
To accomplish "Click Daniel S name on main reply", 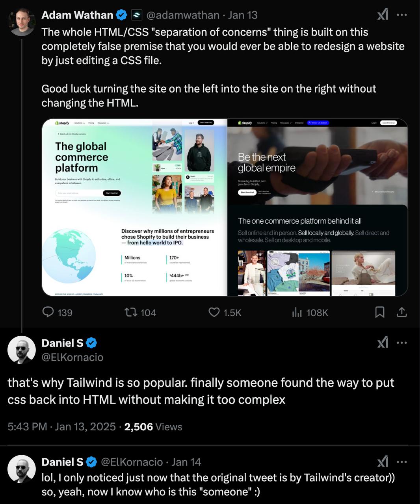I will pyautogui.click(x=62, y=343).
